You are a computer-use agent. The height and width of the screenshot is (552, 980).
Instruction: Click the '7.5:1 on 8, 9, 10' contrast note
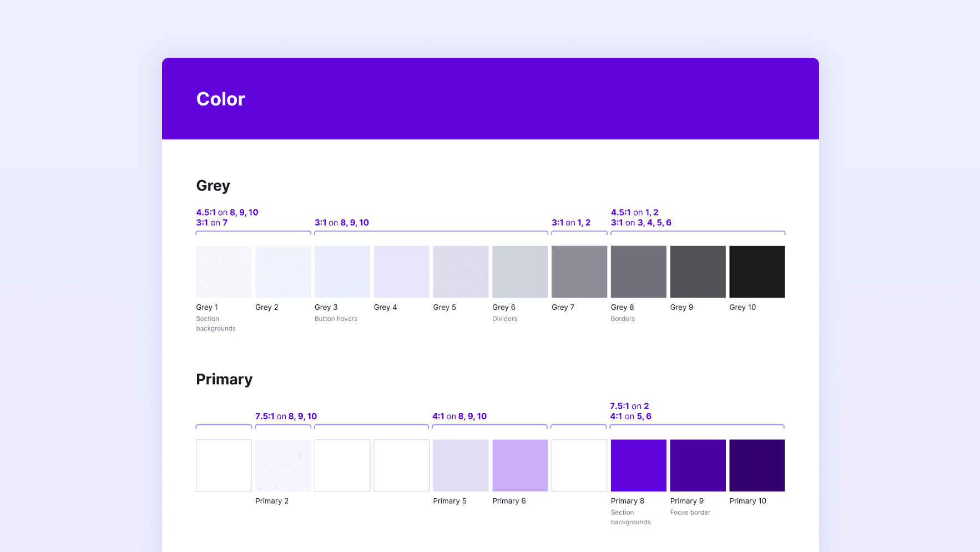(286, 416)
